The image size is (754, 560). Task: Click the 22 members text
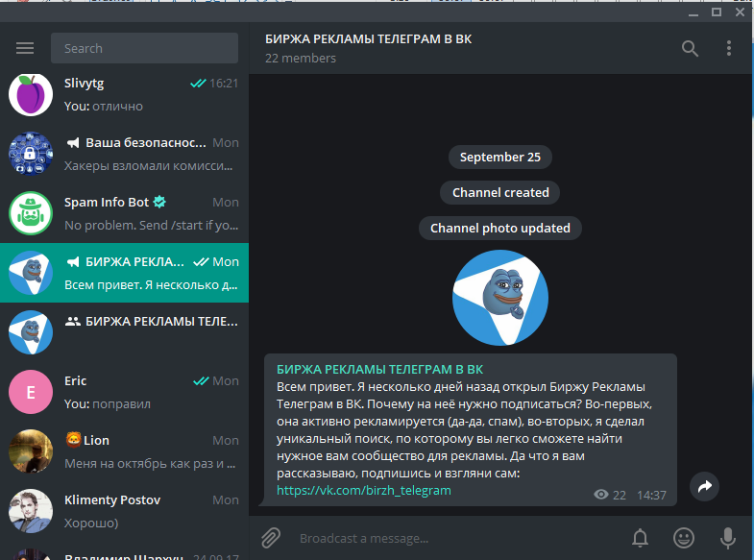point(301,59)
